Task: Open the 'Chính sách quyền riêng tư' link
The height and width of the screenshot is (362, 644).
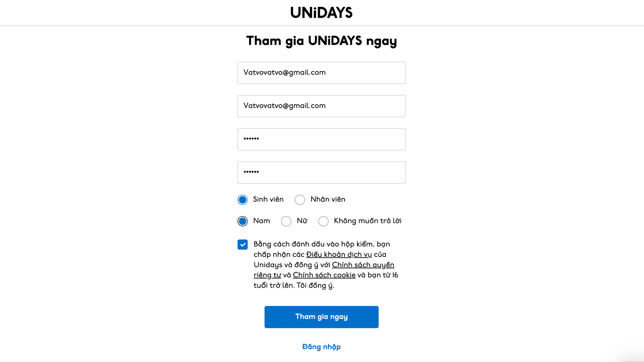Action: tap(363, 265)
